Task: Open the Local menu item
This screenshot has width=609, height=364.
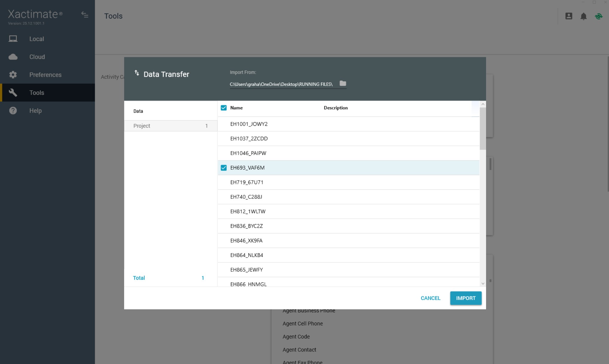Action: tap(36, 39)
